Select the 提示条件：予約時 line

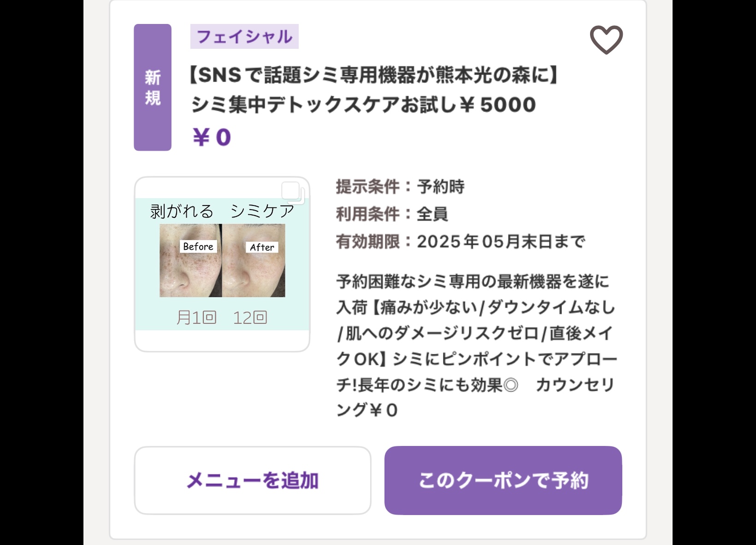[x=400, y=187]
